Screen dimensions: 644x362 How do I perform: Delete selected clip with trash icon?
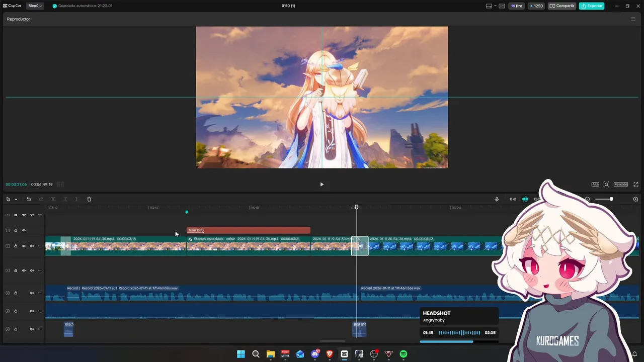89,199
